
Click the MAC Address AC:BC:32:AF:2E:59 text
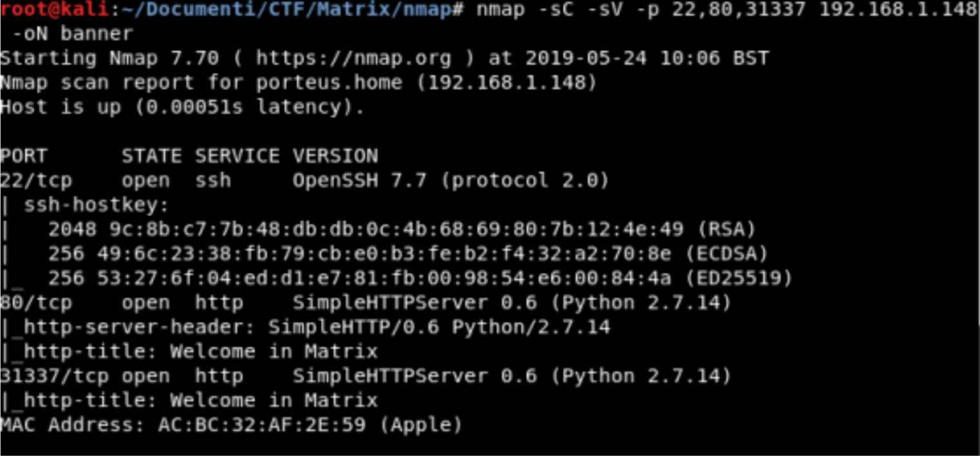(231, 426)
